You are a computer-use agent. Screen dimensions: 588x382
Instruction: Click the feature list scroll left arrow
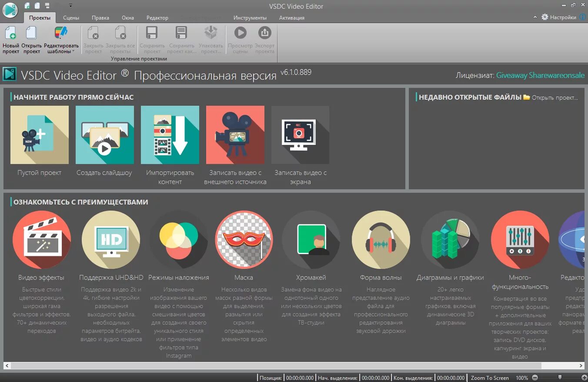point(7,365)
